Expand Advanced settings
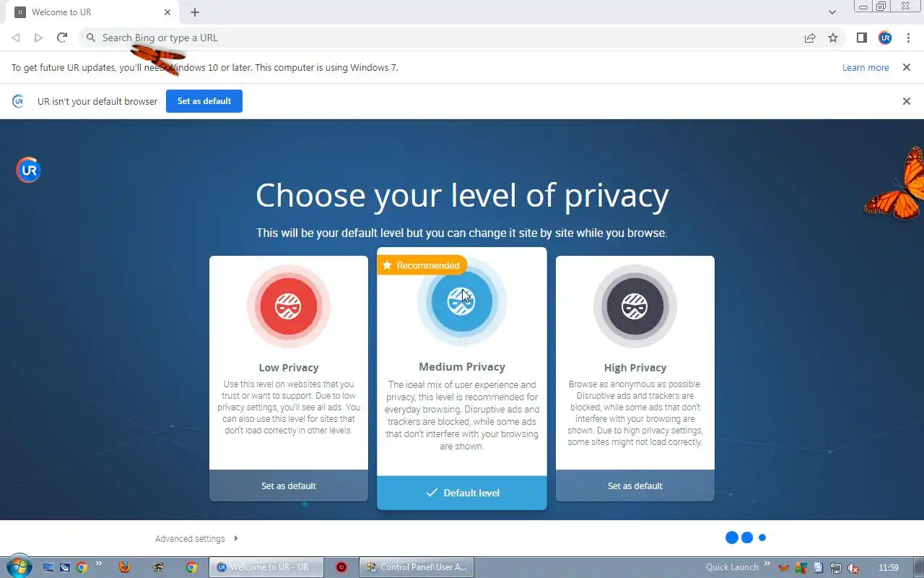 (x=196, y=538)
